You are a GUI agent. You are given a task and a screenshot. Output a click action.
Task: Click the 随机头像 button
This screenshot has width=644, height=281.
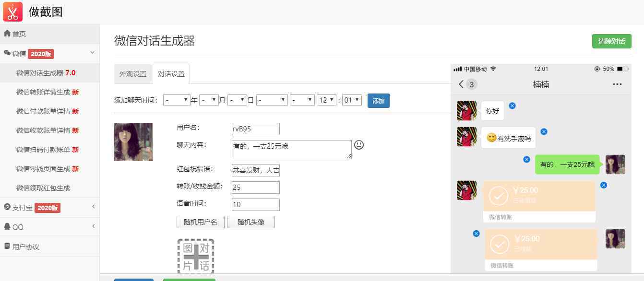pyautogui.click(x=251, y=222)
